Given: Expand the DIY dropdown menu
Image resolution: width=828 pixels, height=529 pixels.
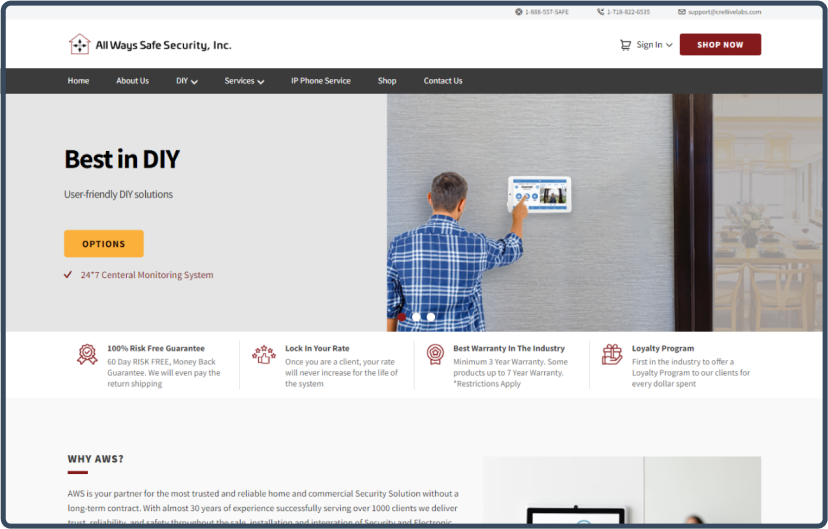Looking at the screenshot, I should [187, 81].
